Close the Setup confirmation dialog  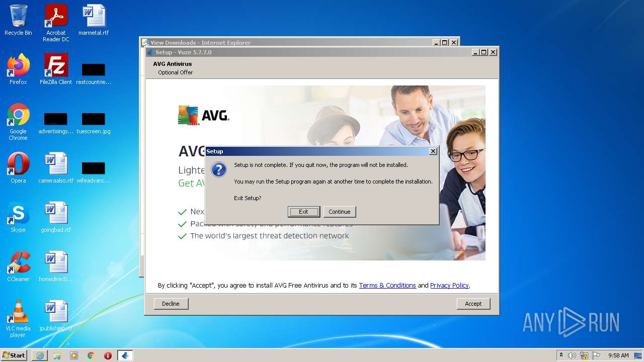[433, 151]
